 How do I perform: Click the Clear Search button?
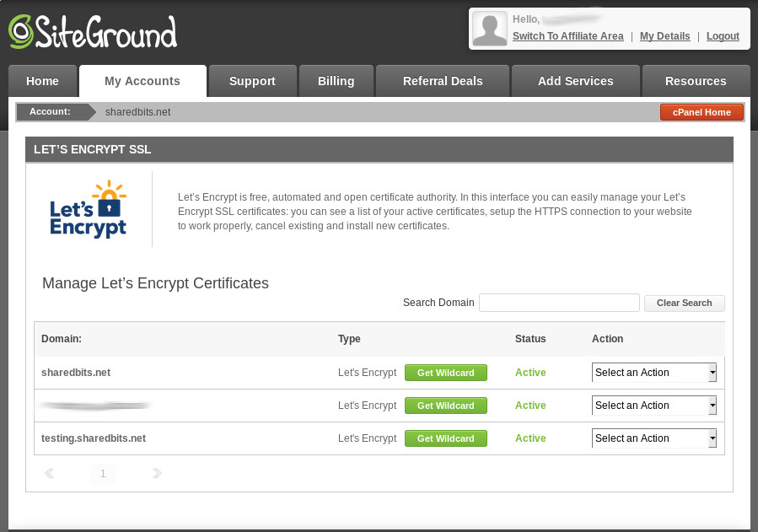click(x=684, y=303)
